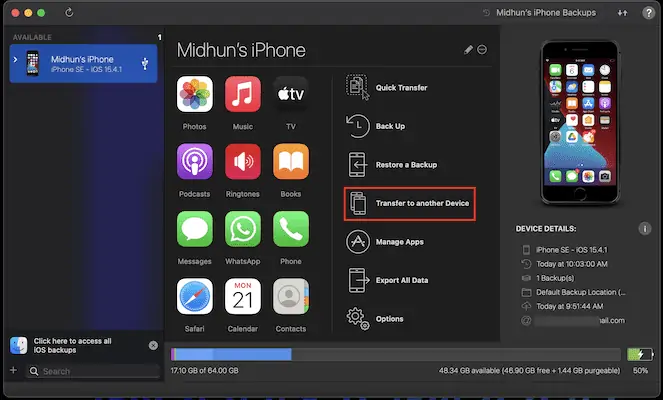Screen dimensions: 663x400
Task: Open the Photos app icon
Action: pos(194,94)
